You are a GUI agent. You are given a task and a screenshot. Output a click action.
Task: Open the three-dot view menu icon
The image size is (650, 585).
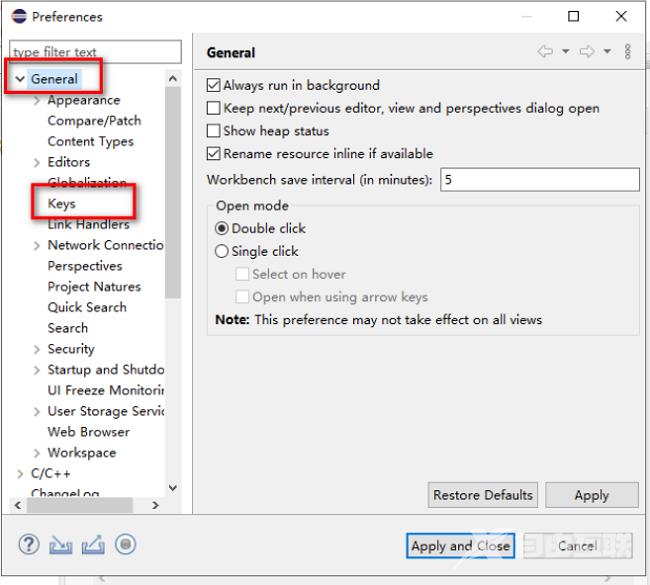tap(628, 52)
